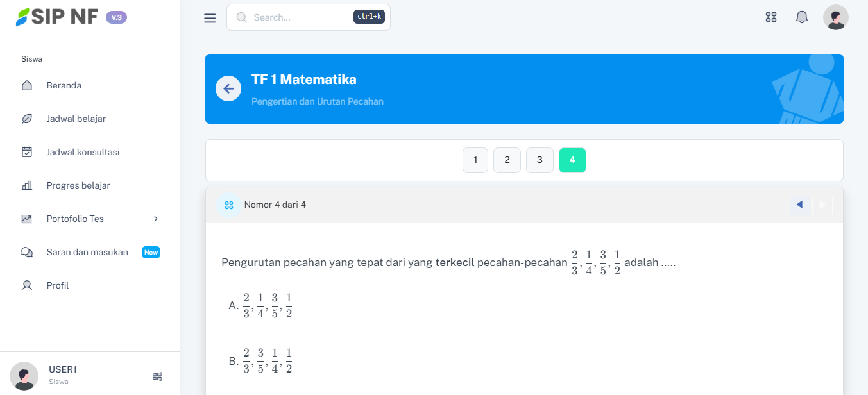Image resolution: width=868 pixels, height=395 pixels.
Task: Click the disabled next question arrow
Action: [822, 205]
